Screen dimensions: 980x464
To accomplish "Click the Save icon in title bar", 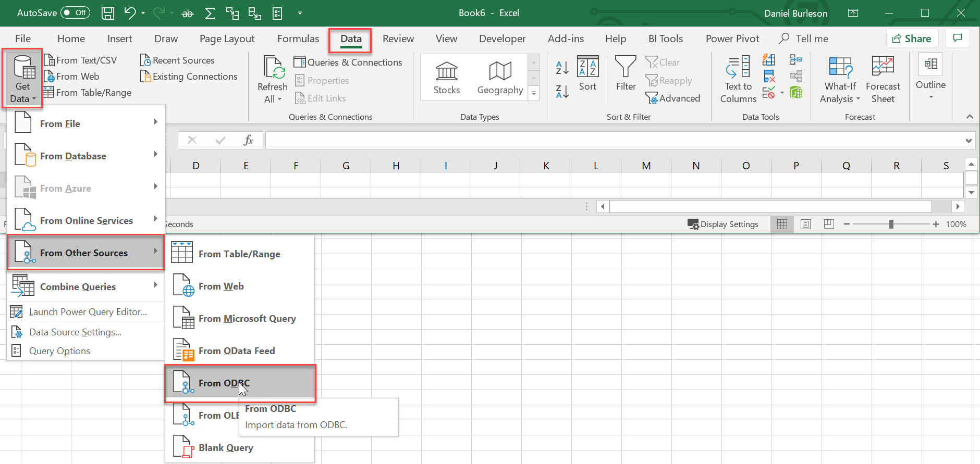I will tap(108, 13).
